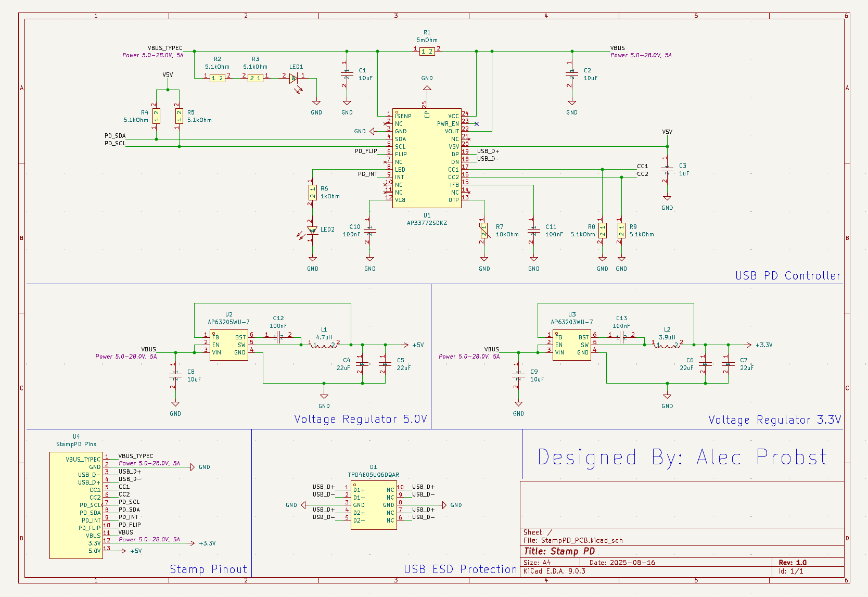Click the "Designed By: Alec Probst" text
This screenshot has width=868, height=597.
click(x=682, y=458)
